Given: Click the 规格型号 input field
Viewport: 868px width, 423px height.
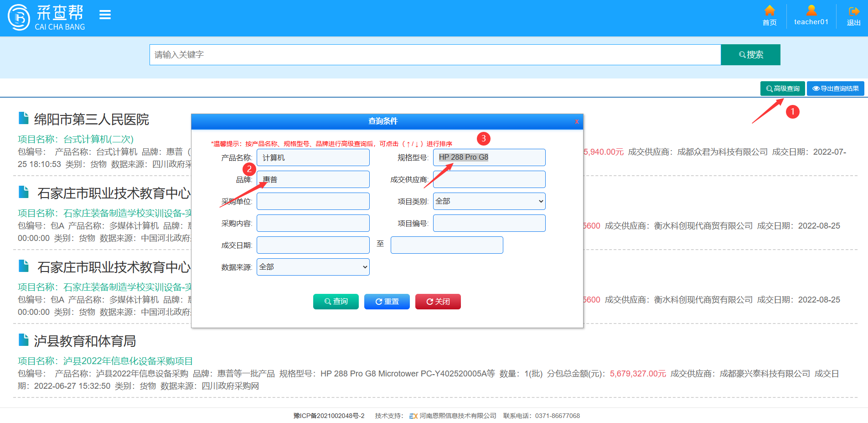Looking at the screenshot, I should point(489,157).
